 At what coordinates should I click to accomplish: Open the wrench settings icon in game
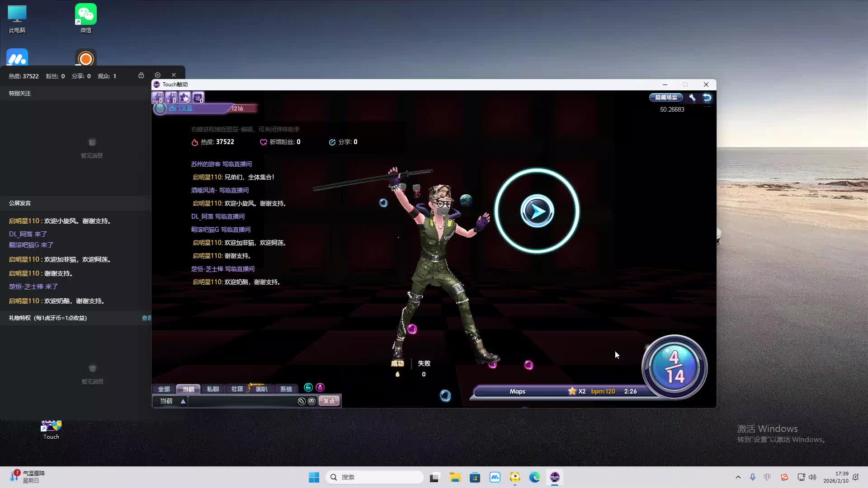(692, 98)
